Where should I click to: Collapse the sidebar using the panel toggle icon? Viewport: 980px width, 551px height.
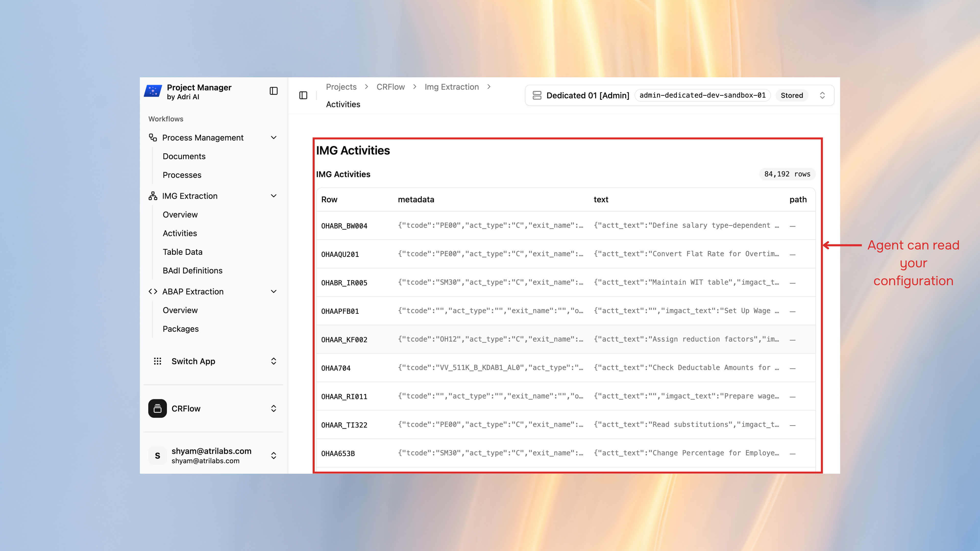[x=274, y=91]
